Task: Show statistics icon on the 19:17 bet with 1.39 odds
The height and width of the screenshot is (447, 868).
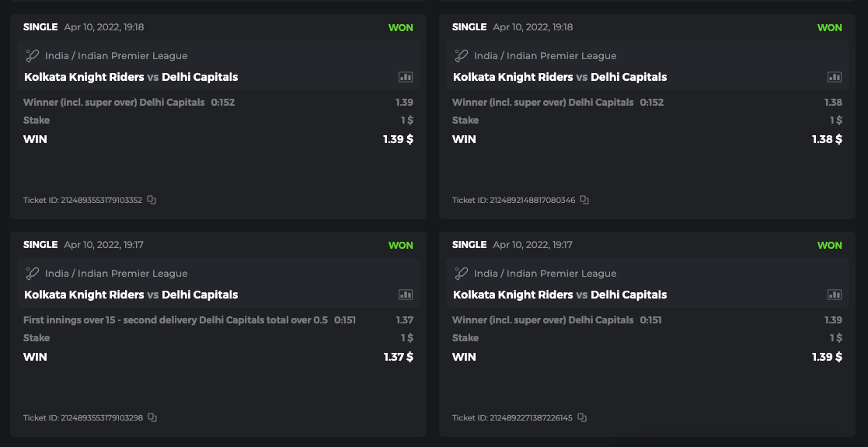Action: [835, 295]
